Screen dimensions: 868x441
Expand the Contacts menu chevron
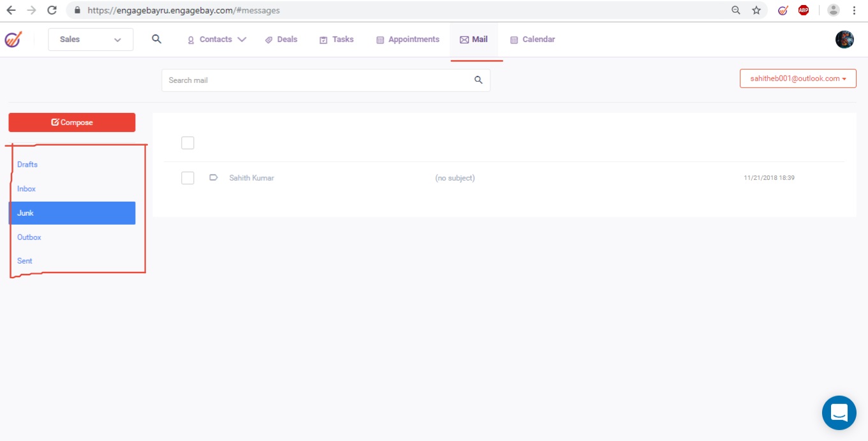point(242,40)
